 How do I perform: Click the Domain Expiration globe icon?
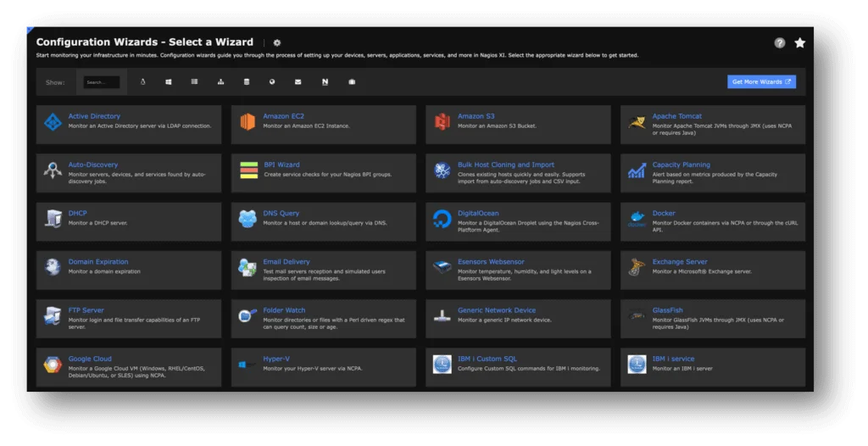[53, 267]
